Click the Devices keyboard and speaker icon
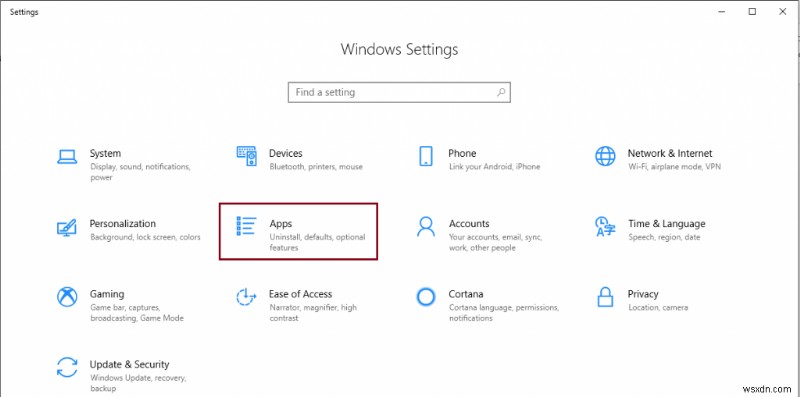The width and height of the screenshot is (800, 397). pyautogui.click(x=246, y=156)
